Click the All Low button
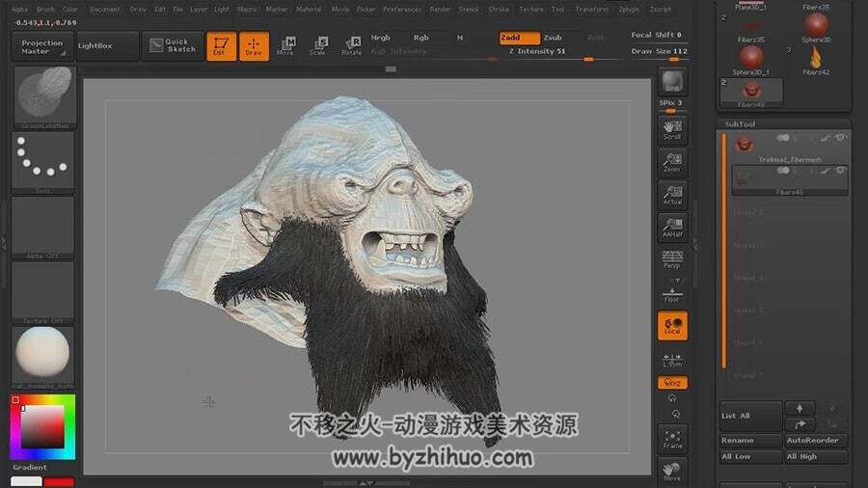This screenshot has width=868, height=488. (x=750, y=456)
